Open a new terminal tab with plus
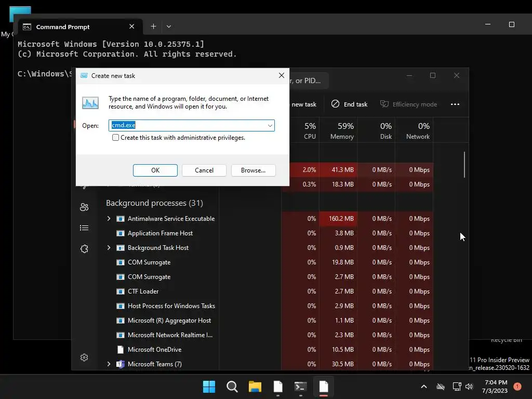The height and width of the screenshot is (399, 532). 153,26
